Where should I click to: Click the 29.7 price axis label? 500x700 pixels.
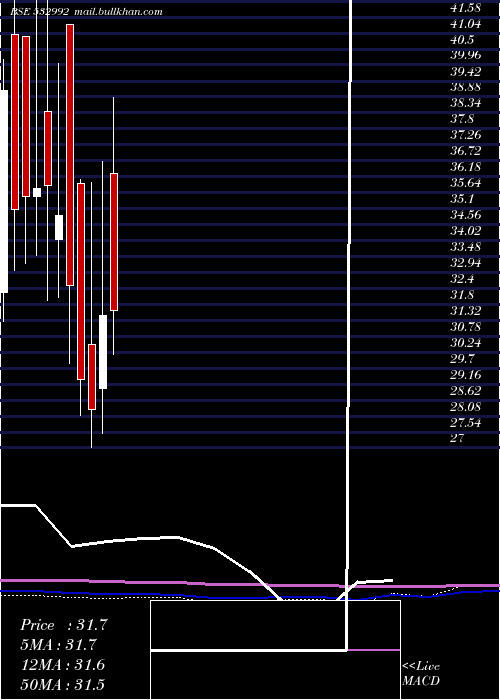[x=462, y=358]
